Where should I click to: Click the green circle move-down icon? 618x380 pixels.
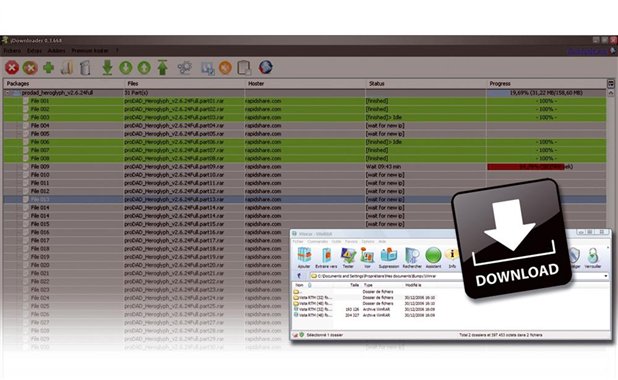point(126,68)
